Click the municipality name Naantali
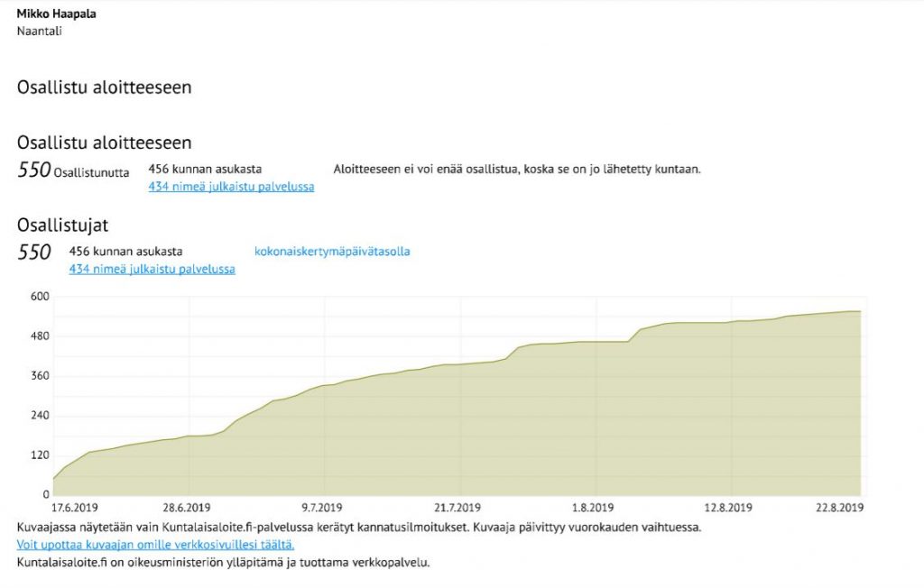The width and height of the screenshot is (924, 588). click(x=40, y=31)
